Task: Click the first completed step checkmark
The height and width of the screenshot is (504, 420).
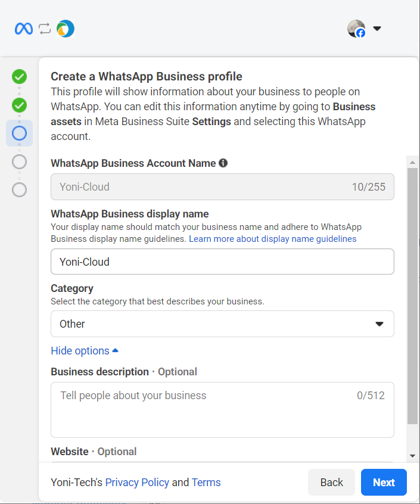Action: pyautogui.click(x=19, y=76)
